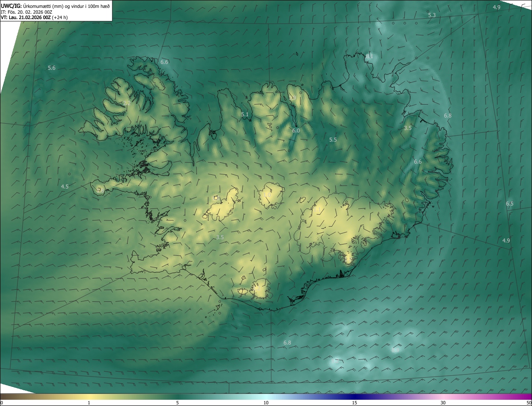Click the 50 tick on the colorbar
This screenshot has width=532, height=406.
(x=529, y=403)
